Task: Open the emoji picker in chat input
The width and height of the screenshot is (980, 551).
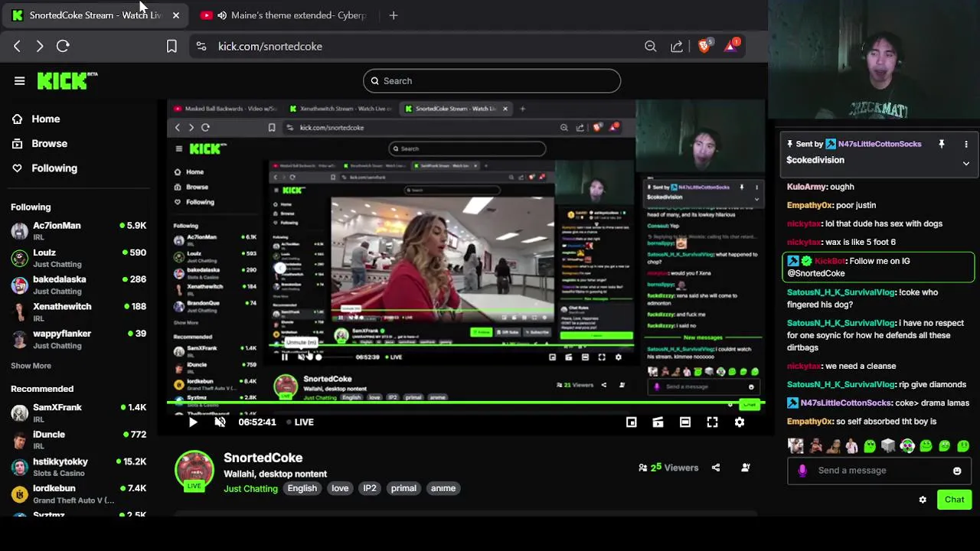Action: click(x=957, y=471)
